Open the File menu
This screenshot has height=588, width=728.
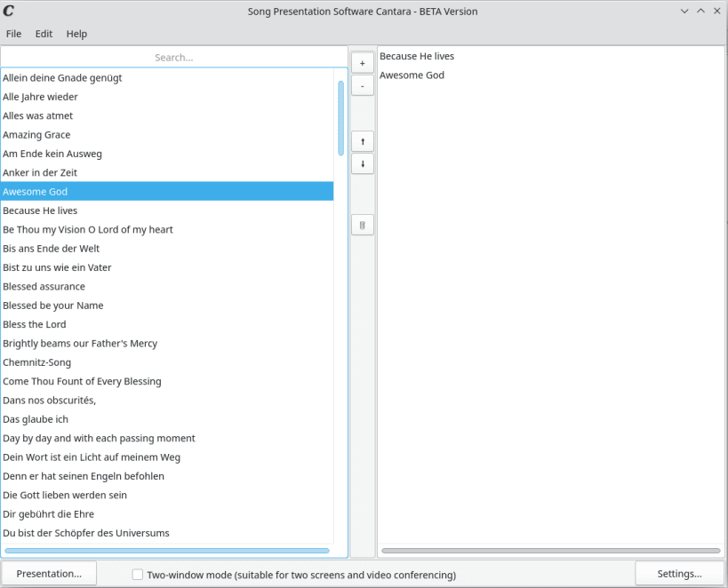click(x=13, y=34)
